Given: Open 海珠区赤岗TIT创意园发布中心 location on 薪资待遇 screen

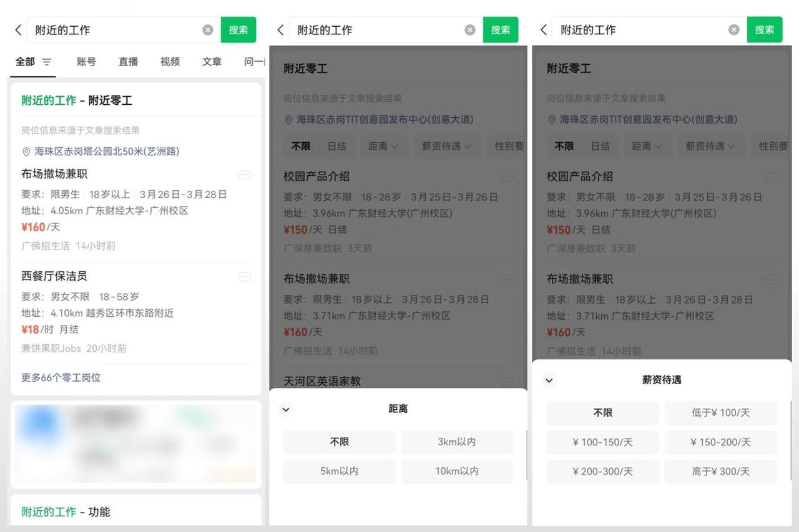Looking at the screenshot, I should coord(649,119).
